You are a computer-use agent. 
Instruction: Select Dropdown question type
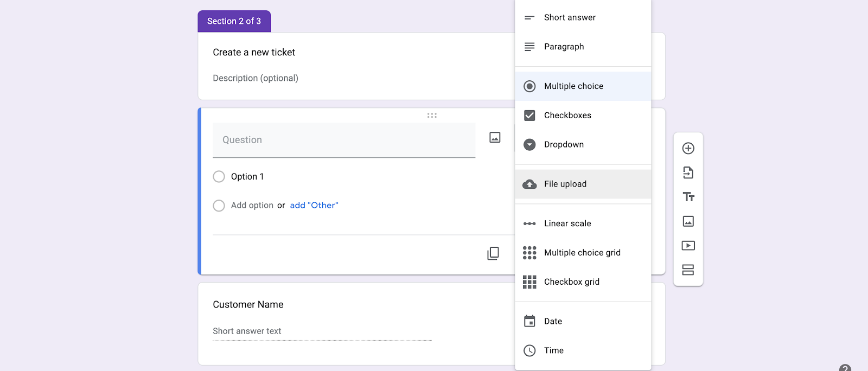click(x=583, y=144)
